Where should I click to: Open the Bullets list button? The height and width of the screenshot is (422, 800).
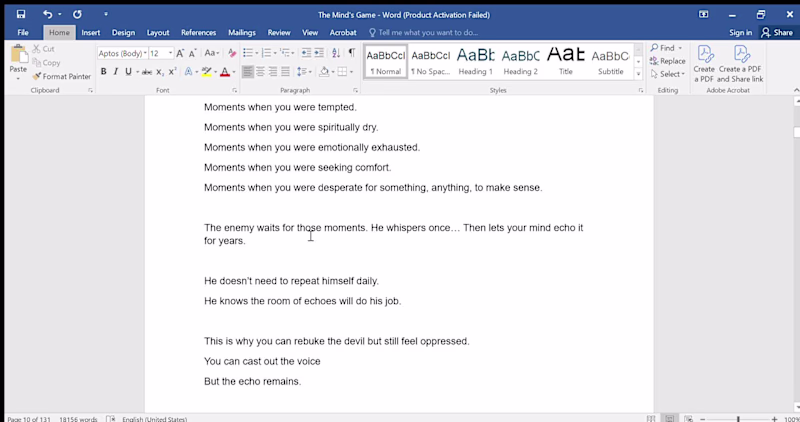click(248, 53)
